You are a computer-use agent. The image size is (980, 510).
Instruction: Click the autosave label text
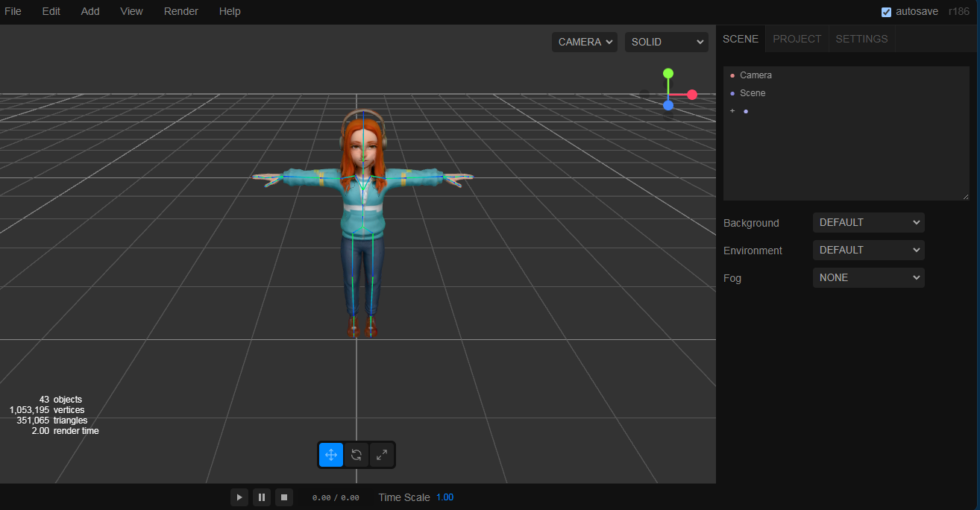click(917, 12)
